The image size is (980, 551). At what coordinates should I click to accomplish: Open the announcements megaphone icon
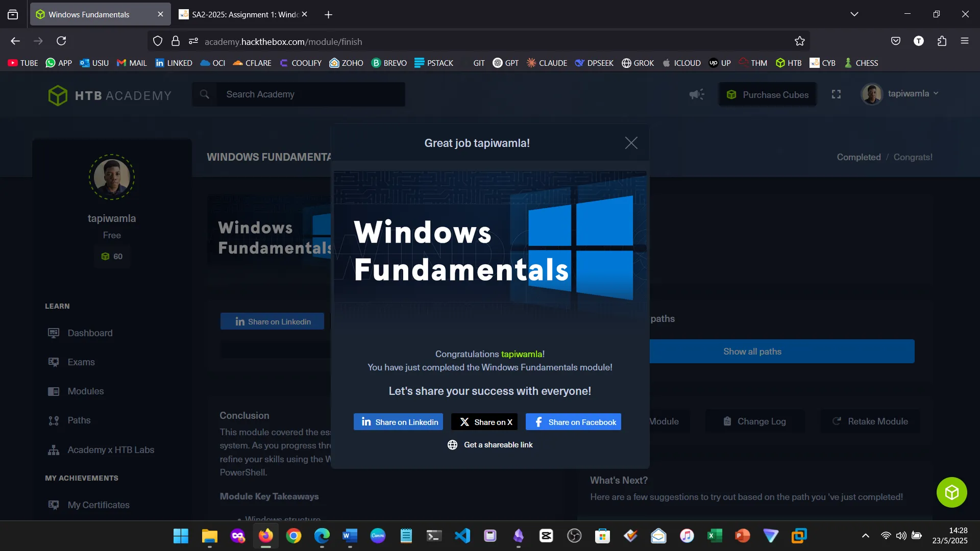[x=696, y=94]
